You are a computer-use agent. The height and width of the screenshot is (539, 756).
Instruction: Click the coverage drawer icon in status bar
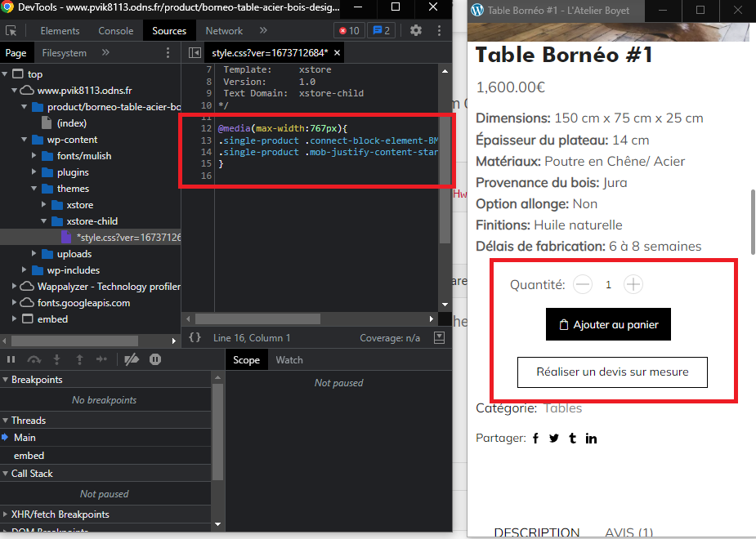pyautogui.click(x=439, y=337)
